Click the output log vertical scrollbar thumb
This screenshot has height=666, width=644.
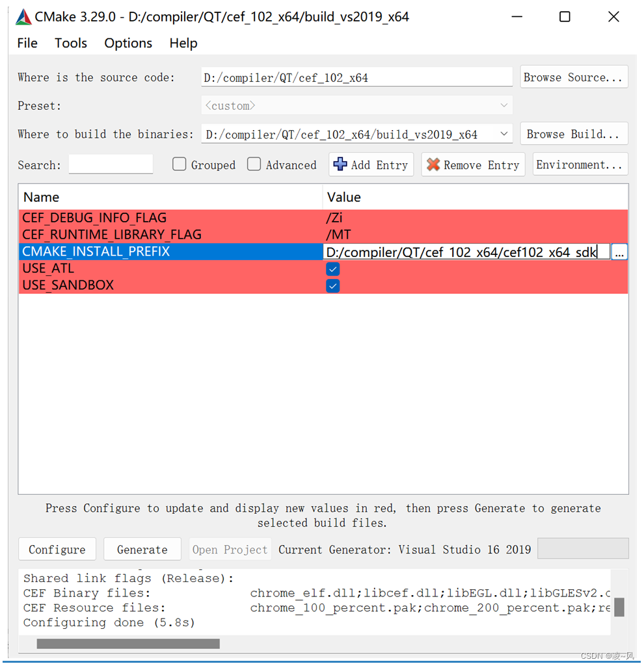coord(619,607)
